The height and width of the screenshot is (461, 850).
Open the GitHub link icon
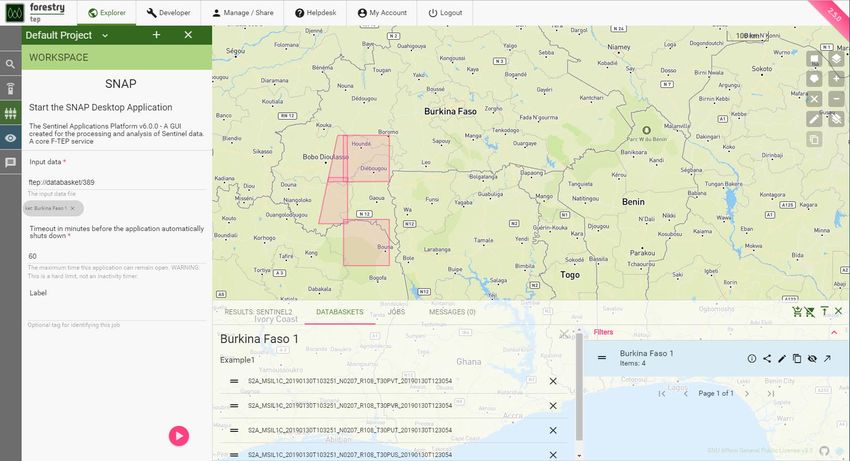pos(824,451)
